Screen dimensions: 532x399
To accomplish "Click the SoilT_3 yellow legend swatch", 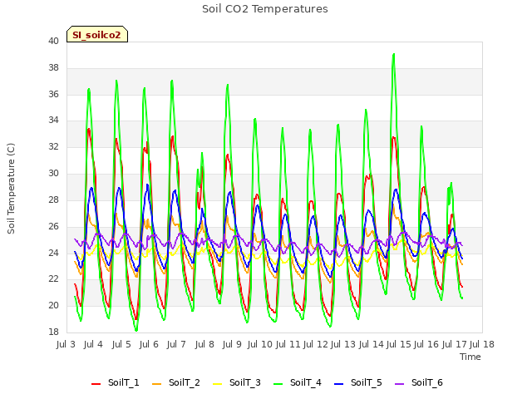I will (218, 384).
